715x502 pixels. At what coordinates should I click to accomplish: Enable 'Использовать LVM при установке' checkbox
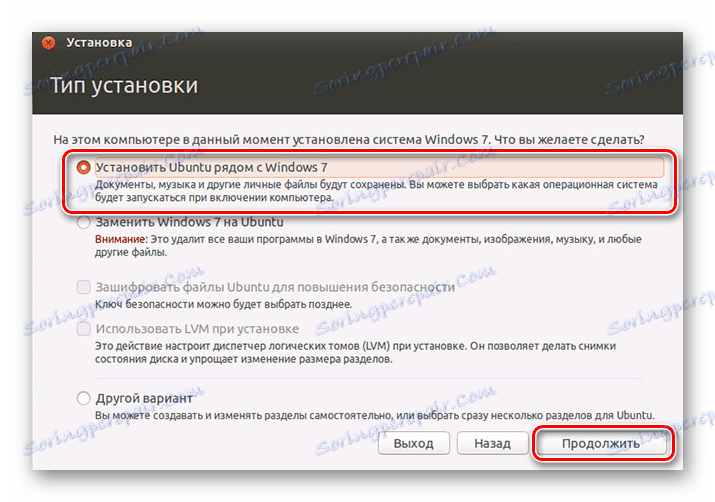click(83, 329)
